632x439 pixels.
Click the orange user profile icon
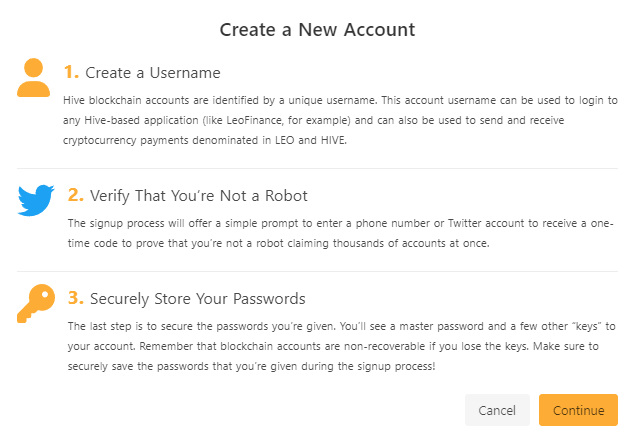point(33,77)
